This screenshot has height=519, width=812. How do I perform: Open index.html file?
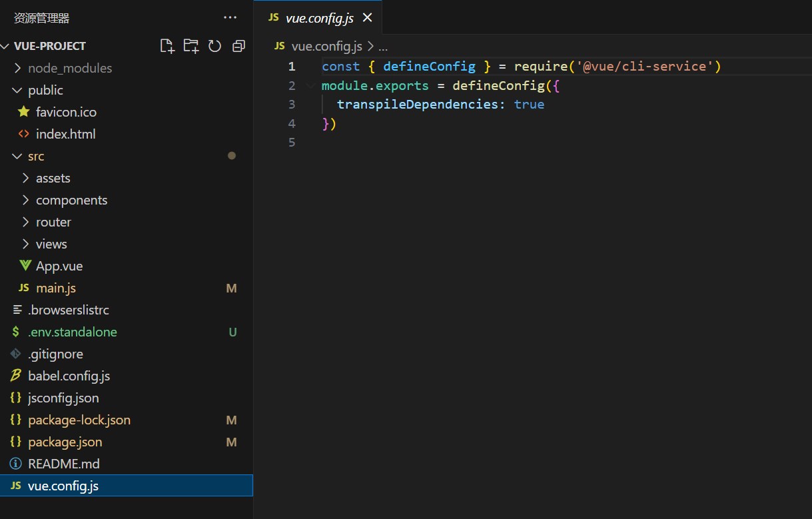pyautogui.click(x=65, y=134)
